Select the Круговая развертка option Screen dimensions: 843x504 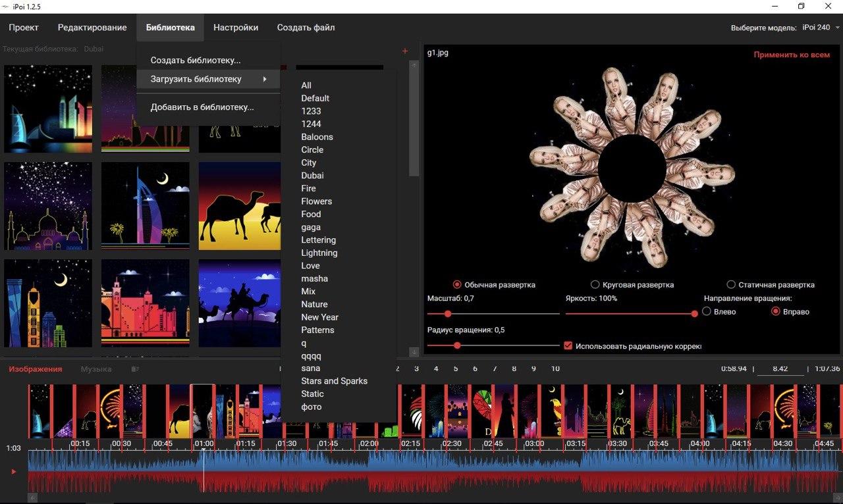click(x=595, y=285)
